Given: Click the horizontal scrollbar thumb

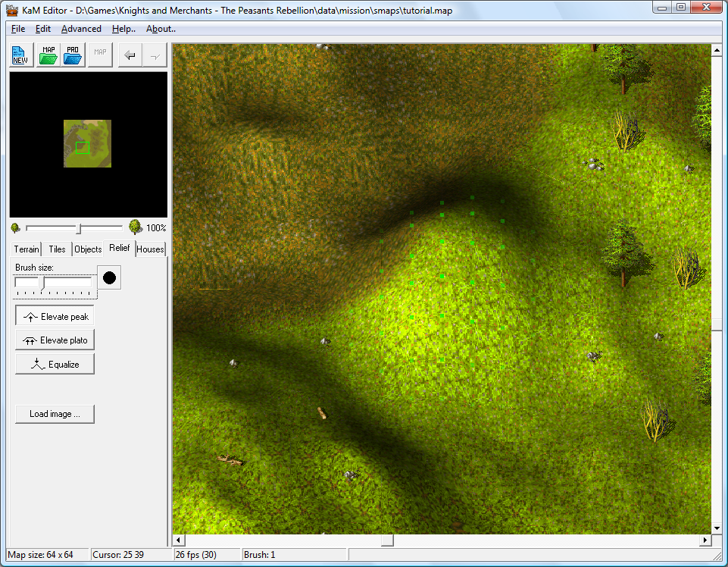Looking at the screenshot, I should coord(387,540).
